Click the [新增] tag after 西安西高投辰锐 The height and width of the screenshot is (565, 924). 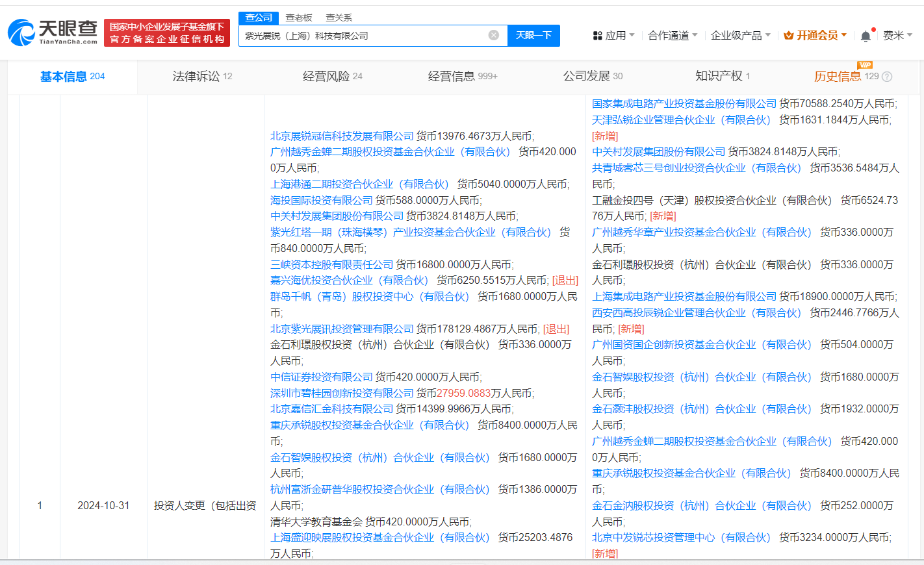[x=631, y=329]
